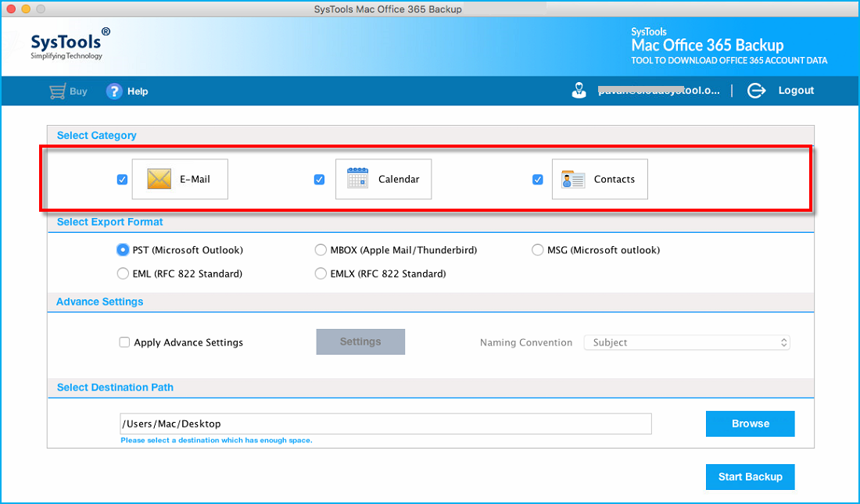Screen dimensions: 860x504
Task: Click the yellow window minimize button
Action: pyautogui.click(x=26, y=9)
